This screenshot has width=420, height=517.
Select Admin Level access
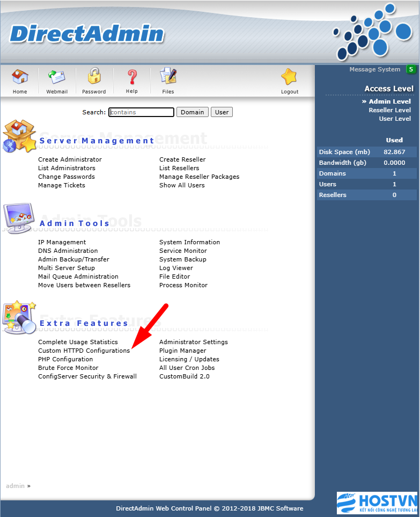click(390, 101)
